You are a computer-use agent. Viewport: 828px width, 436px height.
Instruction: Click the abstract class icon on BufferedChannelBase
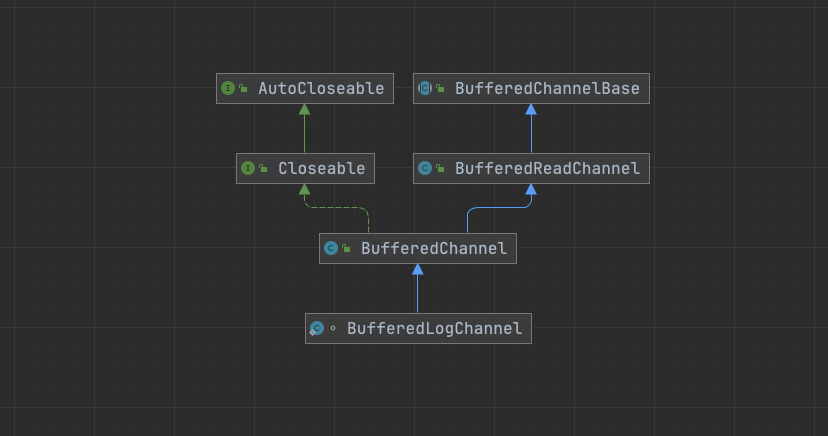click(425, 88)
